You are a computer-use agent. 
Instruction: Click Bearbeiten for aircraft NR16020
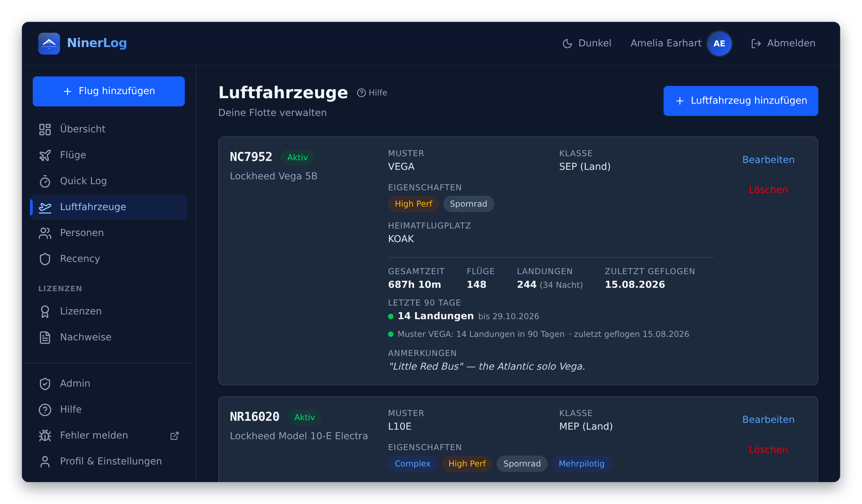(768, 420)
